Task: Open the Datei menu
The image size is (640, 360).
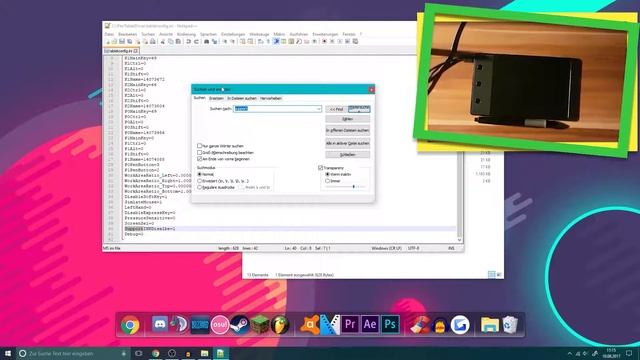Action: (x=109, y=34)
